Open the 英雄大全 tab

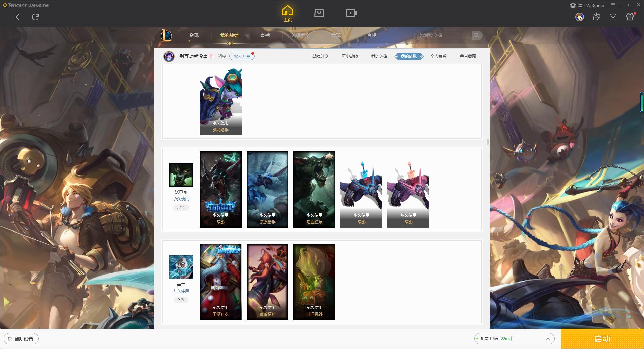click(301, 35)
